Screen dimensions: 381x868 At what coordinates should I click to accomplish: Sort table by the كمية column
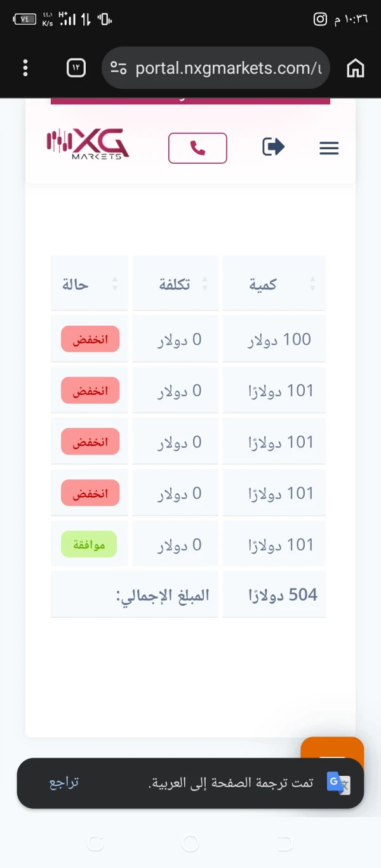click(x=273, y=284)
